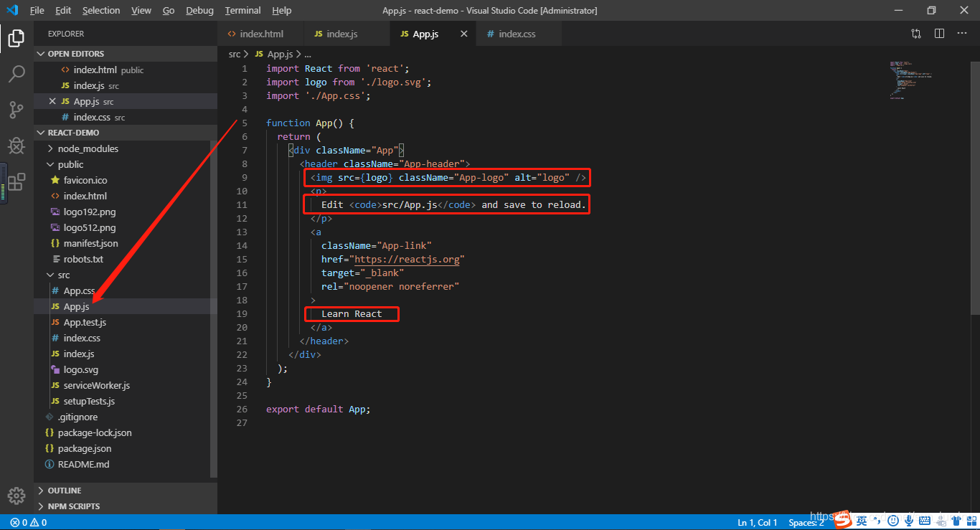Show problems via status bar error count

(x=29, y=522)
